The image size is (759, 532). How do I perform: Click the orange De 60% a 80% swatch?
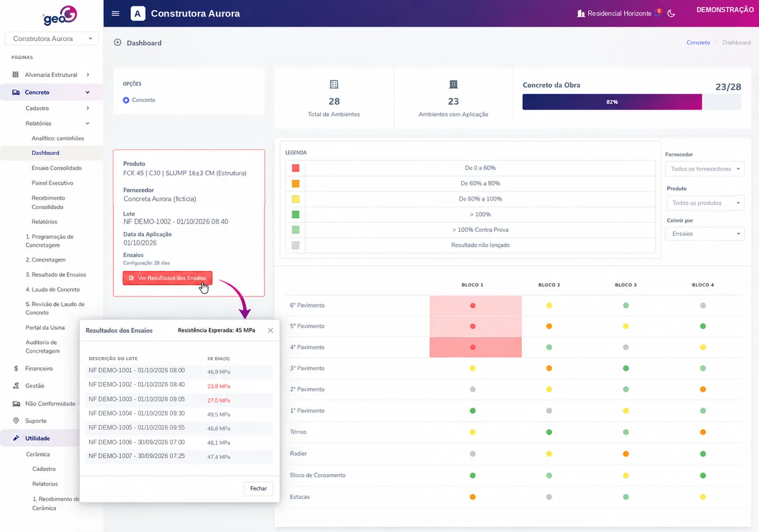tap(296, 183)
